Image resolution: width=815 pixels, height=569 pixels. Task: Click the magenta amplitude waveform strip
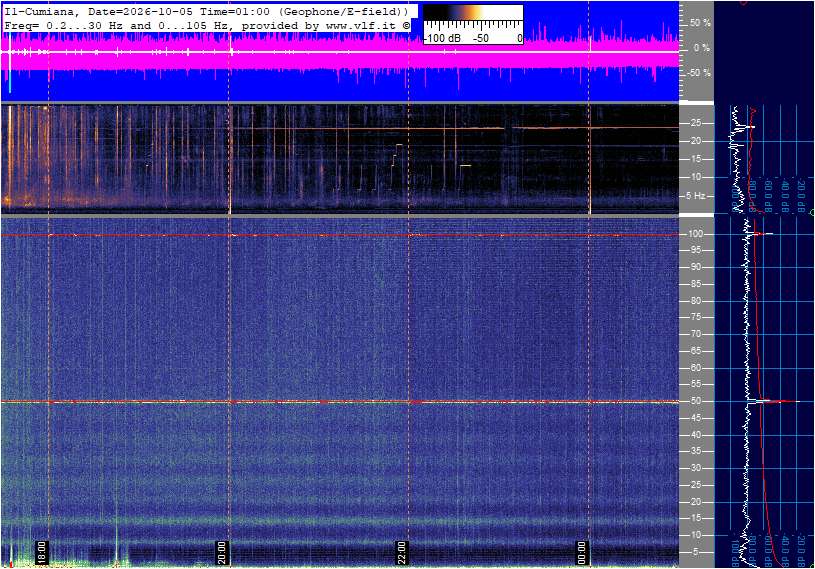click(340, 51)
